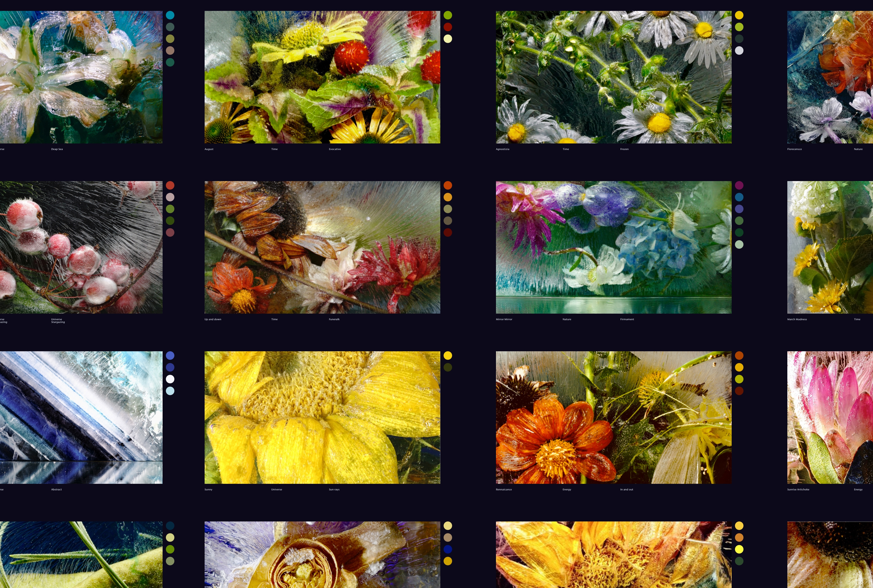Pick the light lavender swatch beside Agnostizia
Viewport: 873px width, 588px height.
tap(739, 51)
